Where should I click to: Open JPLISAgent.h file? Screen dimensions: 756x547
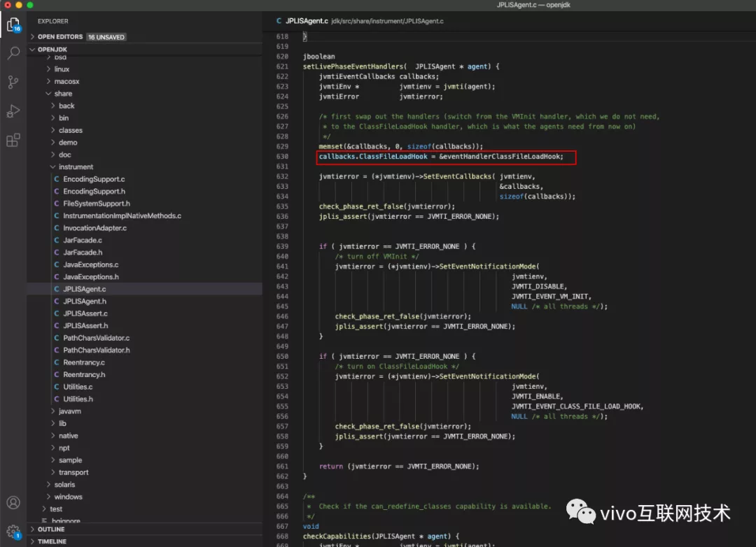click(x=85, y=301)
